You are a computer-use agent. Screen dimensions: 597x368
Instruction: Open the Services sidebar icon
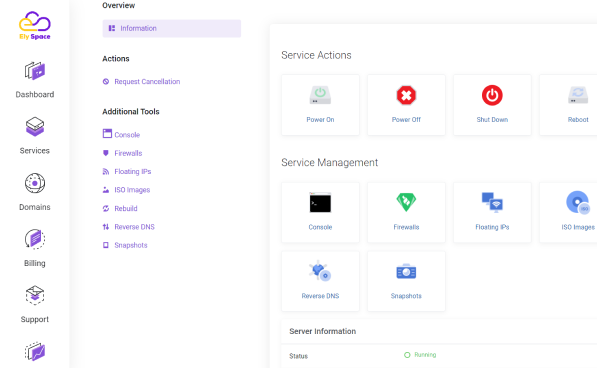35,127
